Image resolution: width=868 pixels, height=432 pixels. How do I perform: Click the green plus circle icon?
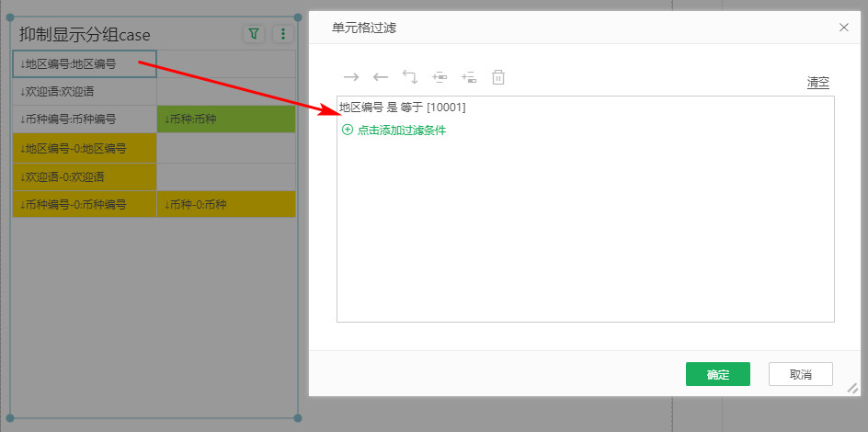(348, 131)
